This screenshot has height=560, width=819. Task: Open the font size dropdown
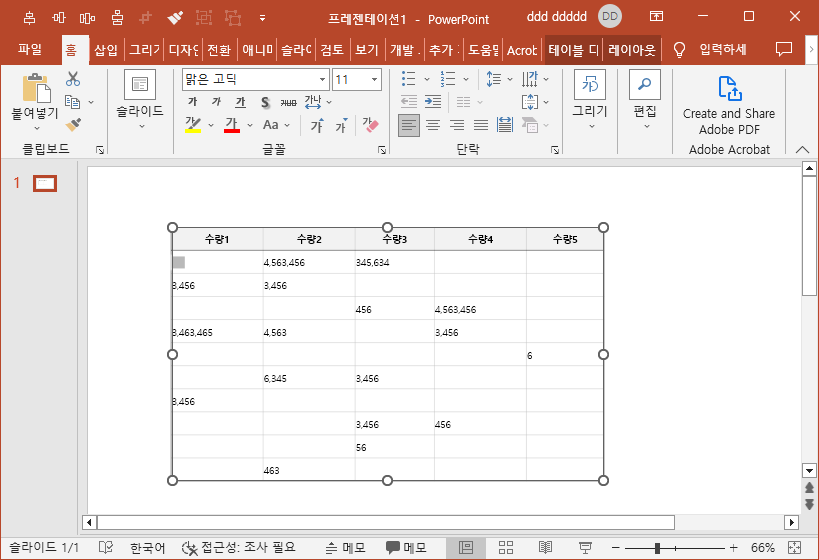(375, 79)
